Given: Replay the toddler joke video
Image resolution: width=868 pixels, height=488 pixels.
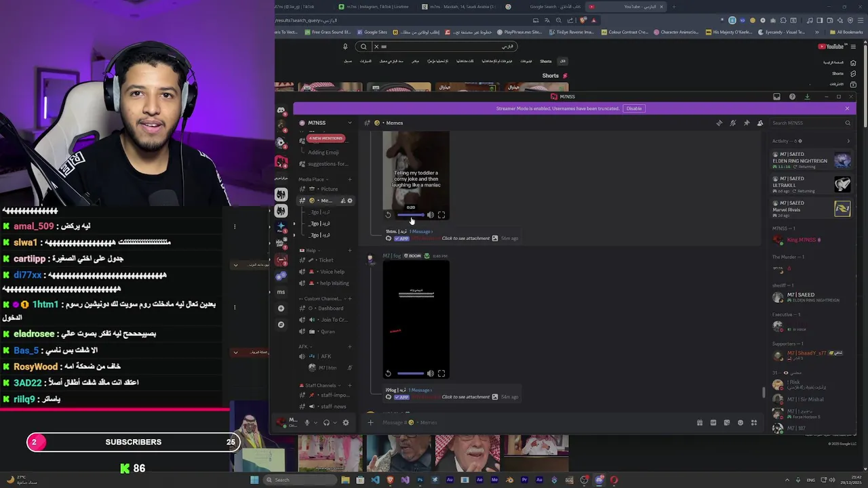Looking at the screenshot, I should pyautogui.click(x=388, y=215).
